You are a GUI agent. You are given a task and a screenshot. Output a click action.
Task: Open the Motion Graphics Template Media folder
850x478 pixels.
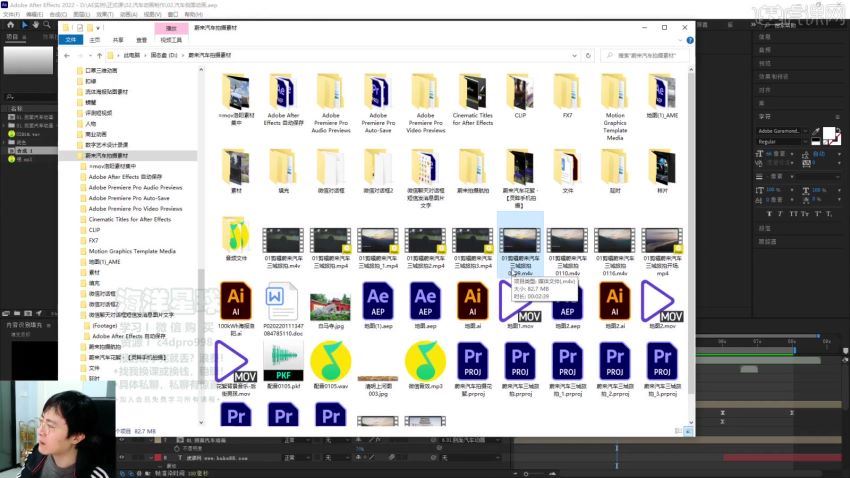(615, 92)
